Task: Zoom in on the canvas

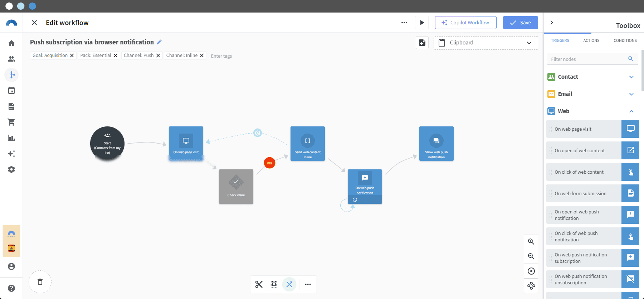Action: click(531, 242)
